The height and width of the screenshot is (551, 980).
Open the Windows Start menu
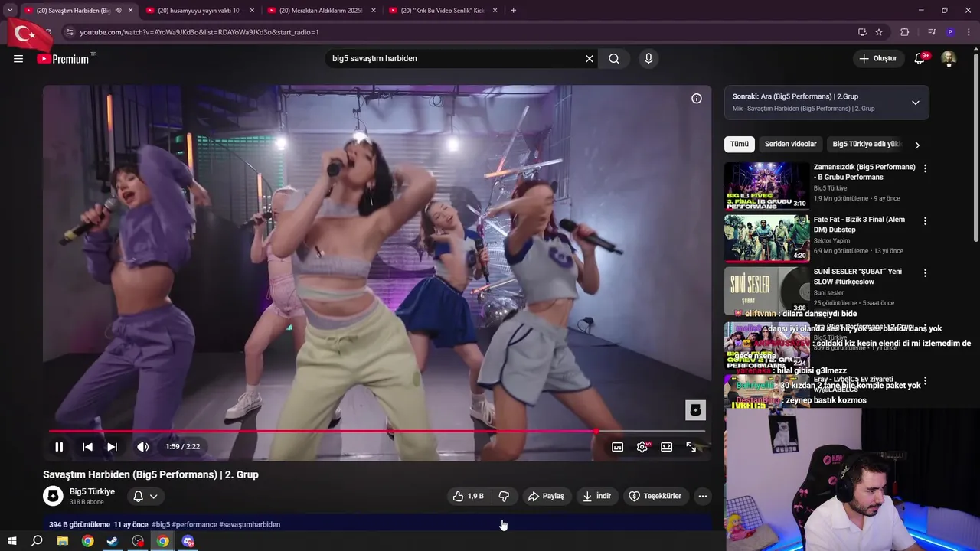click(x=12, y=541)
